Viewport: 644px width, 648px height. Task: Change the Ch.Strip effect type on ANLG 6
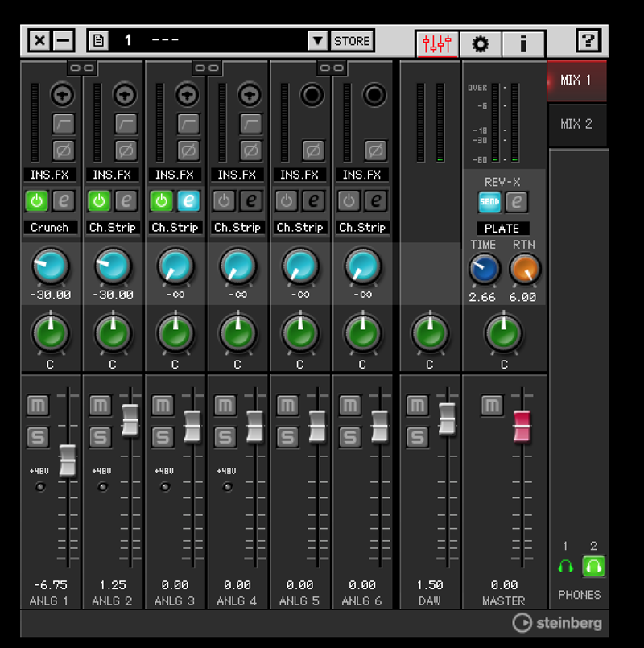(x=362, y=227)
